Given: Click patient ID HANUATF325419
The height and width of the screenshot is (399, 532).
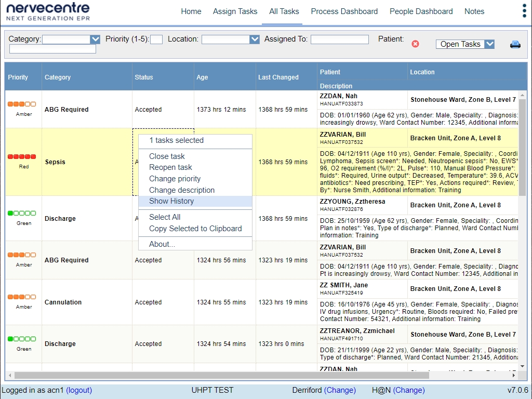Looking at the screenshot, I should [341, 293].
